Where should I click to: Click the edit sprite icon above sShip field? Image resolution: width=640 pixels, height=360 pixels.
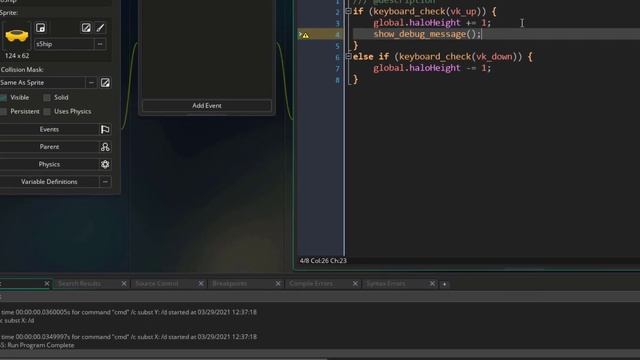[x=86, y=28]
